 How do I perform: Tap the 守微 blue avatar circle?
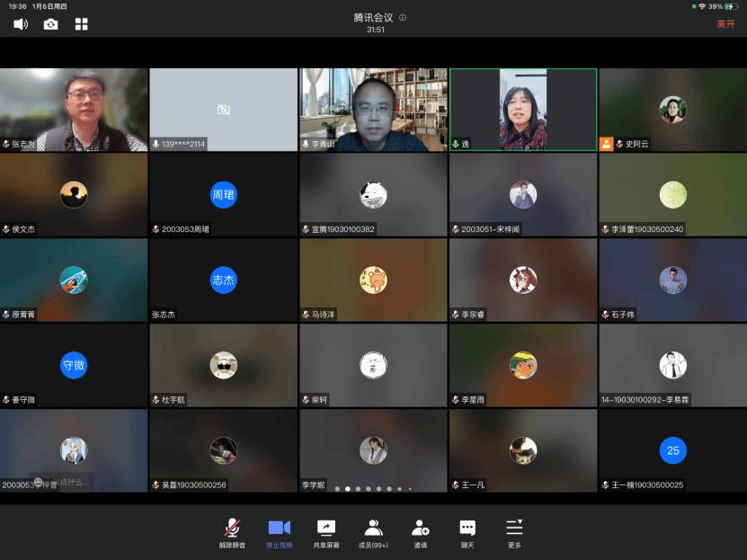pos(74,366)
